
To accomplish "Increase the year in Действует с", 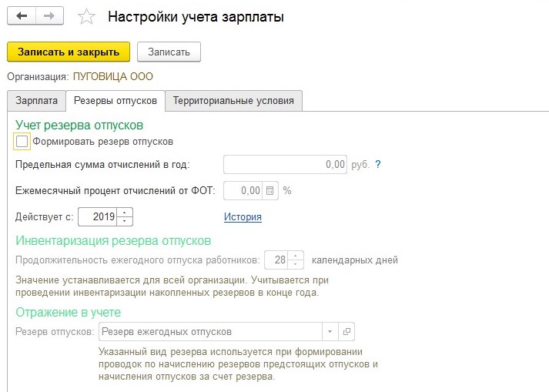I will (x=126, y=213).
